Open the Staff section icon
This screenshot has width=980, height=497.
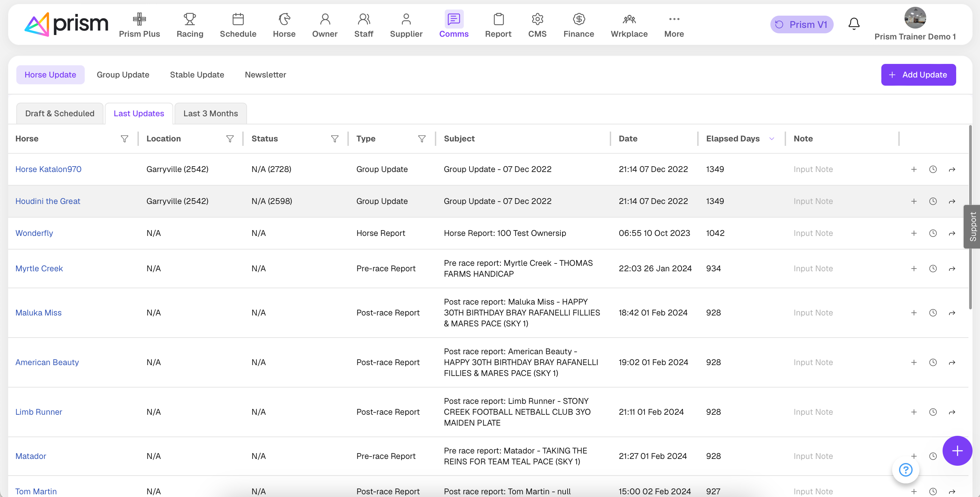(364, 19)
